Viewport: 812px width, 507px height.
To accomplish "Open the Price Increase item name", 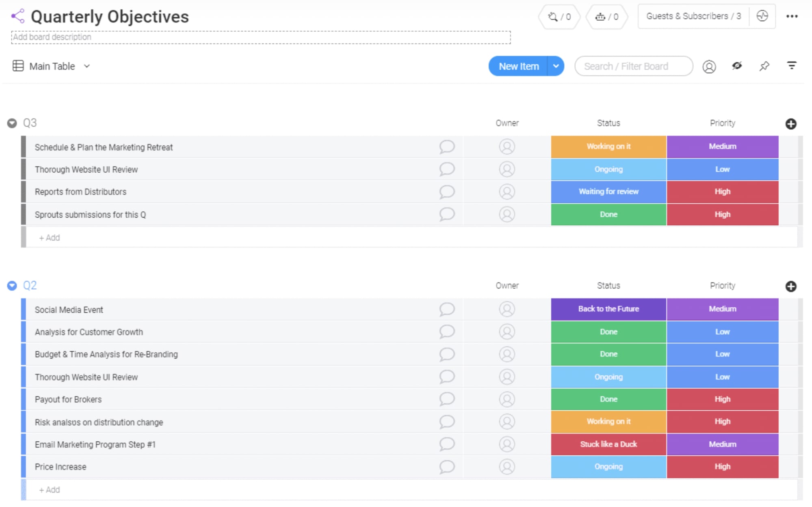I will (61, 467).
